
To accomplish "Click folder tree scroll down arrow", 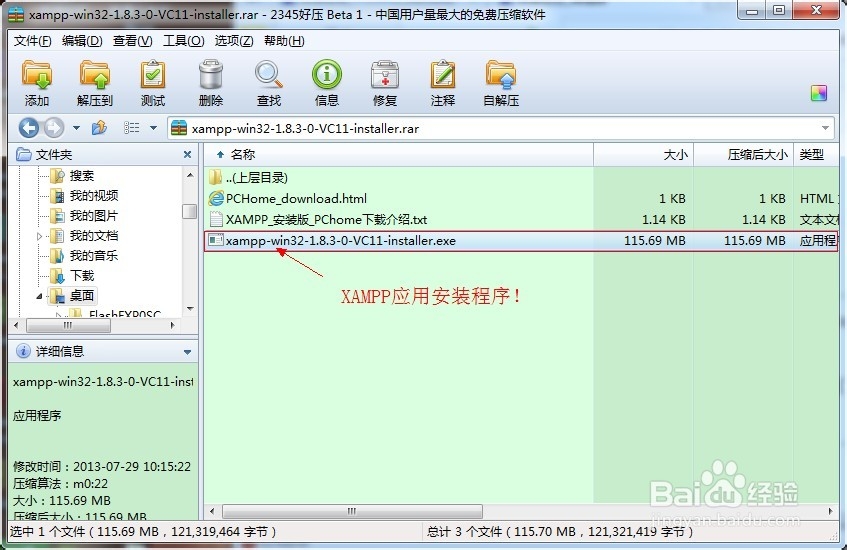I will click(x=190, y=309).
